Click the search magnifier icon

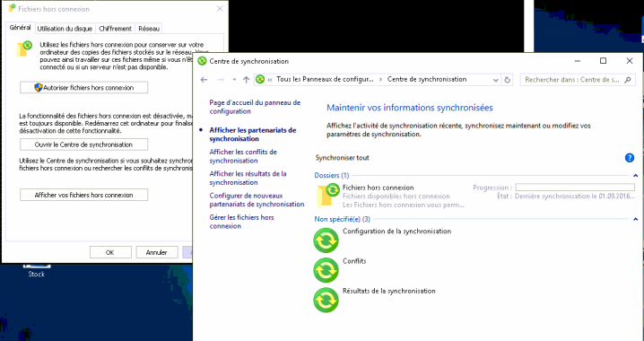tap(628, 80)
